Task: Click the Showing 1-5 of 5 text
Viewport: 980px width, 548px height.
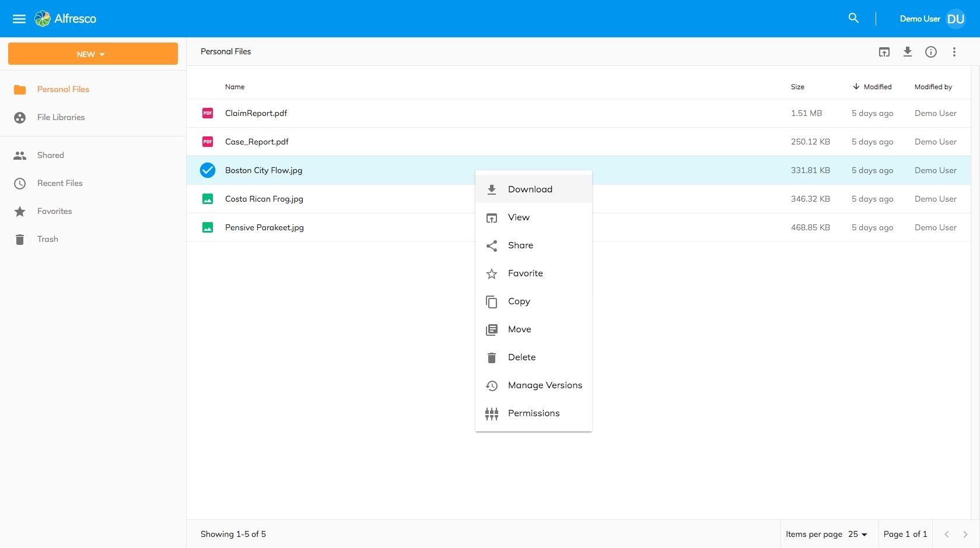Action: click(233, 534)
